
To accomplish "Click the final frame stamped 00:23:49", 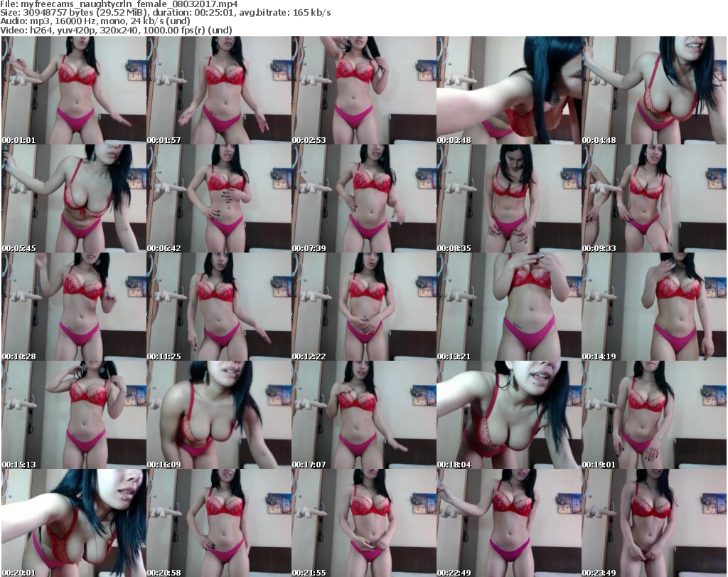I will tap(654, 523).
